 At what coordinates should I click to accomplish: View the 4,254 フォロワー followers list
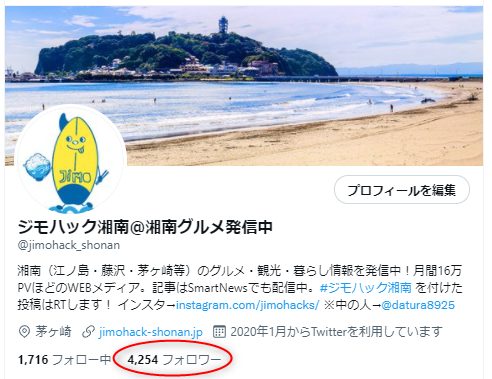click(174, 360)
